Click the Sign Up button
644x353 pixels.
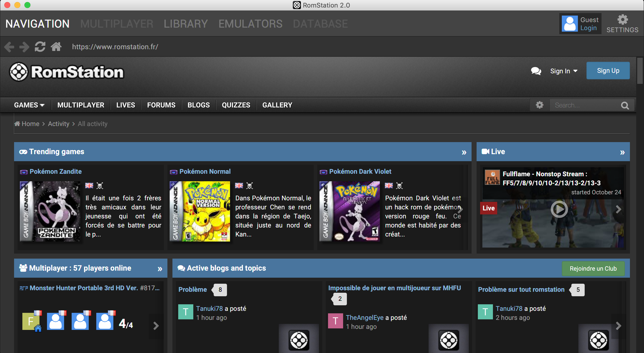(x=608, y=71)
